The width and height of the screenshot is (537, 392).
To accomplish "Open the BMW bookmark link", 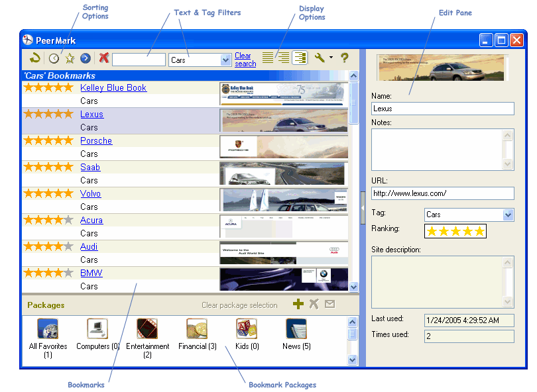I will 91,273.
